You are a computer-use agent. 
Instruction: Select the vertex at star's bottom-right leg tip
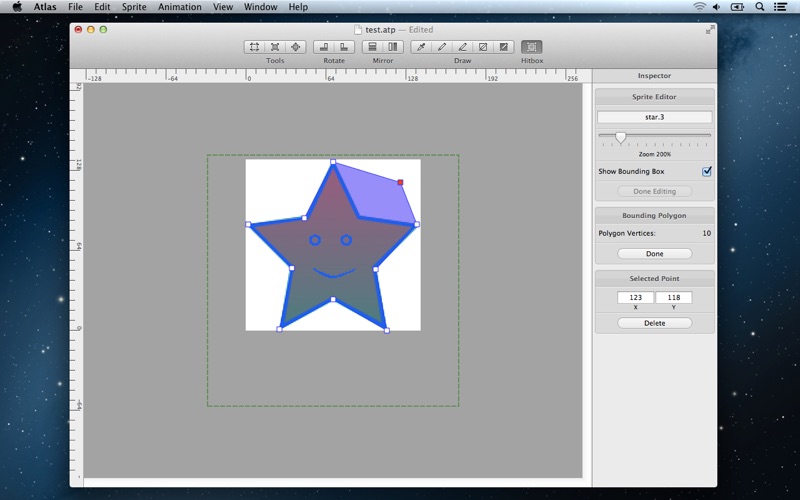pyautogui.click(x=387, y=331)
